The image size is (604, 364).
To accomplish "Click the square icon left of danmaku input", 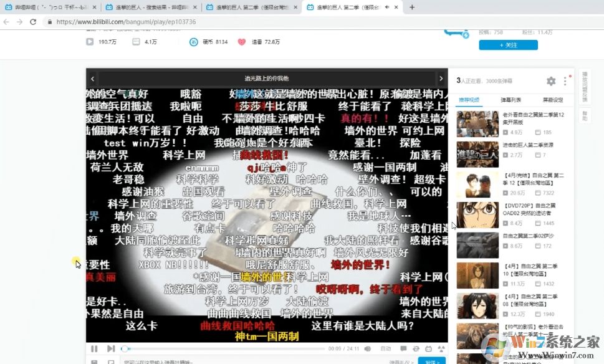I will [111, 362].
